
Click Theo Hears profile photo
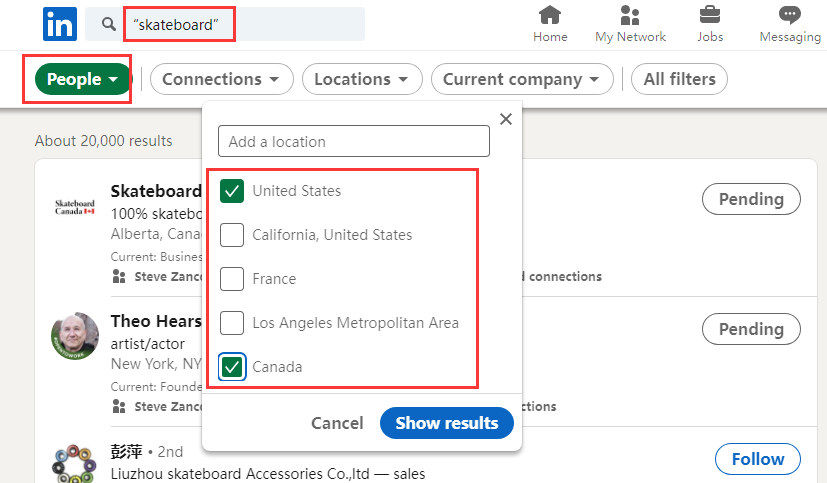(x=75, y=337)
